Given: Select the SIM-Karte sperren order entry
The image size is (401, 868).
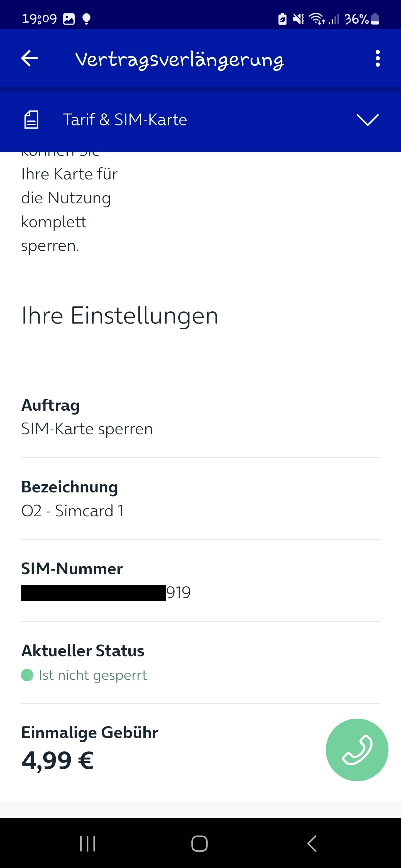Looking at the screenshot, I should pos(87,429).
